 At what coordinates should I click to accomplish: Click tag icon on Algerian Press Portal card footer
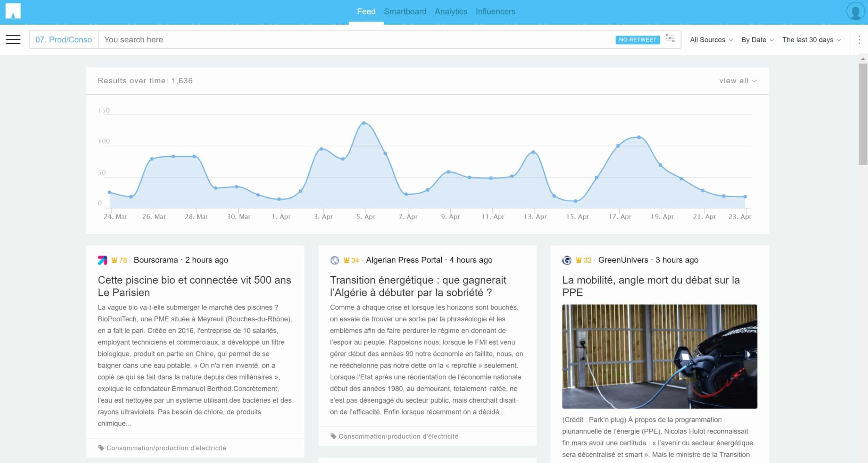333,436
